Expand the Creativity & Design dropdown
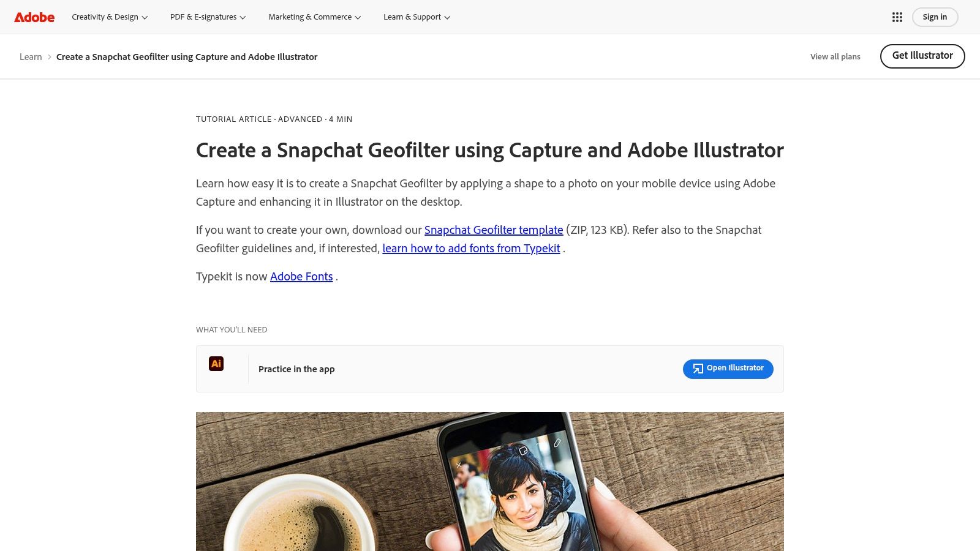 pyautogui.click(x=109, y=17)
